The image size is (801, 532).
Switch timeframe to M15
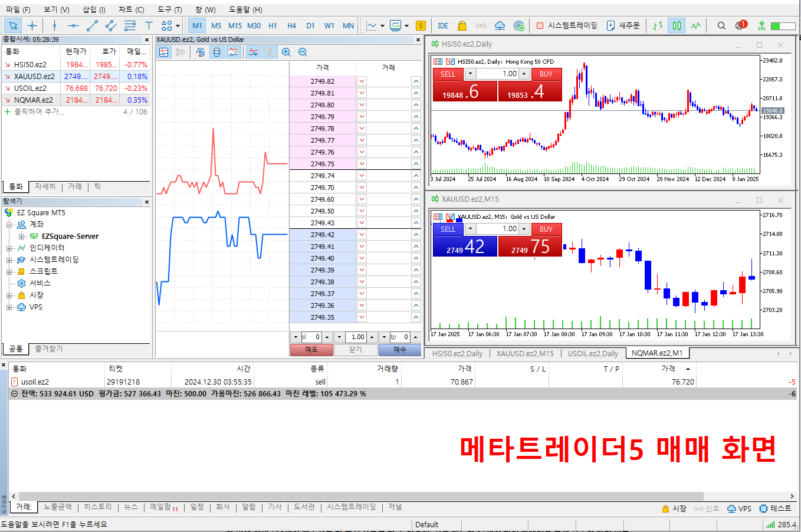[x=235, y=25]
